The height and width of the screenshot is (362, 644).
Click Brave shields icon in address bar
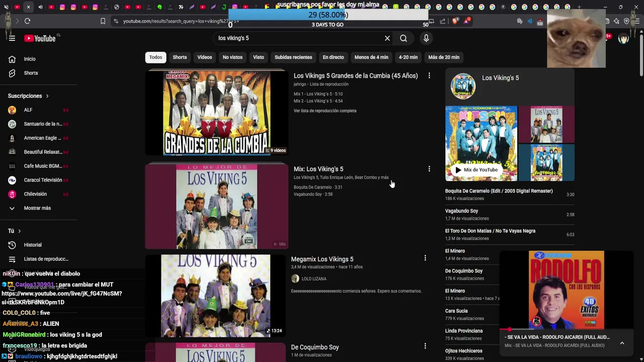point(455,21)
